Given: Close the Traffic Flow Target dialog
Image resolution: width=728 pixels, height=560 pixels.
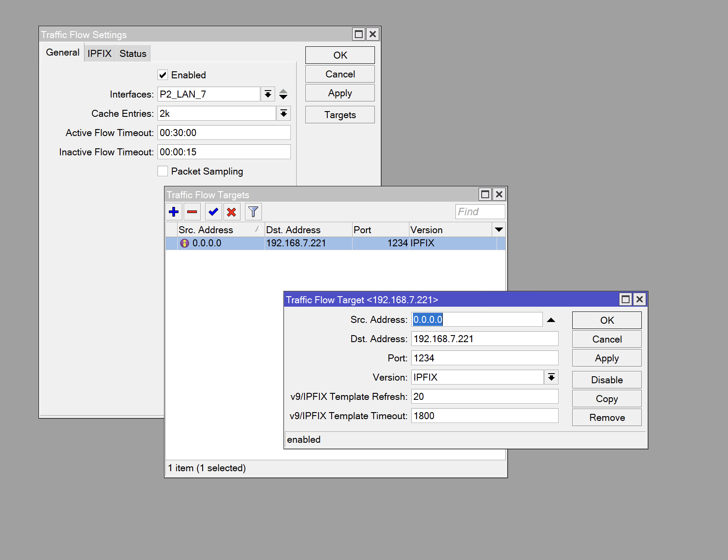Looking at the screenshot, I should 640,299.
